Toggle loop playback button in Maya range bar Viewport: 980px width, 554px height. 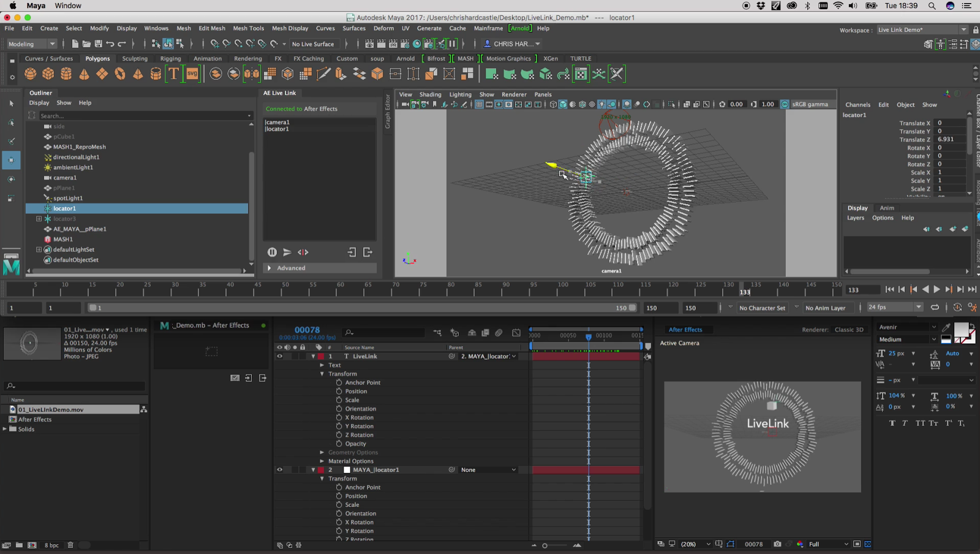pos(935,307)
